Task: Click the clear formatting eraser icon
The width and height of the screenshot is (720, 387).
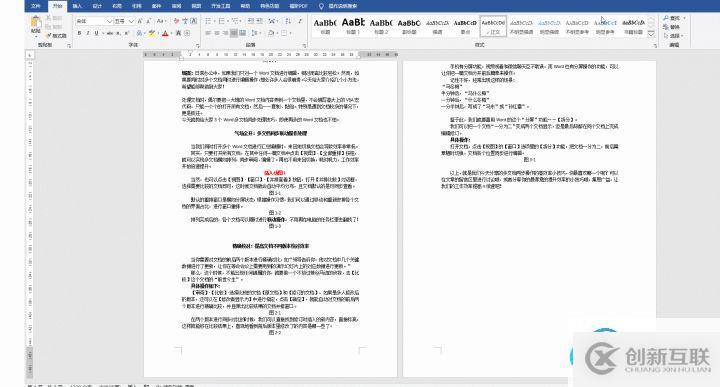Action: coord(176,21)
